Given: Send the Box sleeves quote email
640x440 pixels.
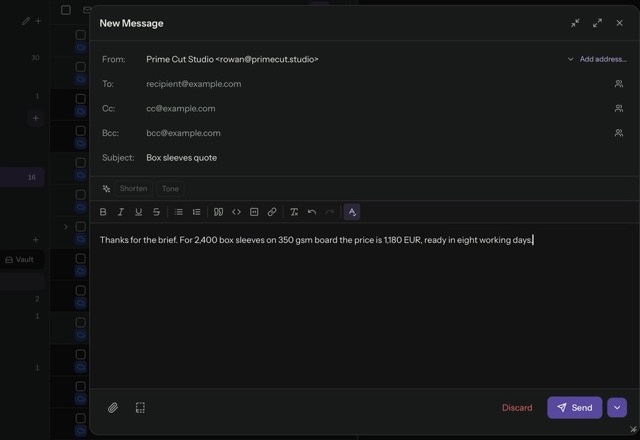Looking at the screenshot, I should point(574,407).
